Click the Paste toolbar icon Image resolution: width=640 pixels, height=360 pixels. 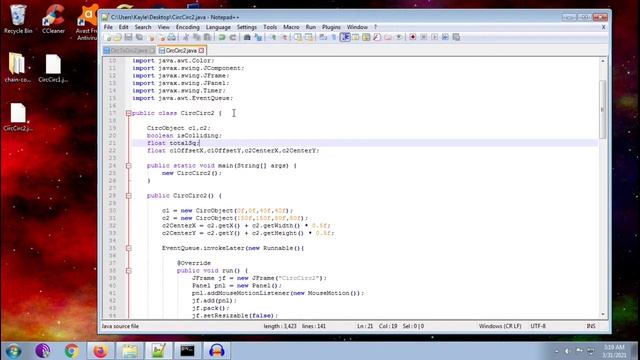coord(207,38)
